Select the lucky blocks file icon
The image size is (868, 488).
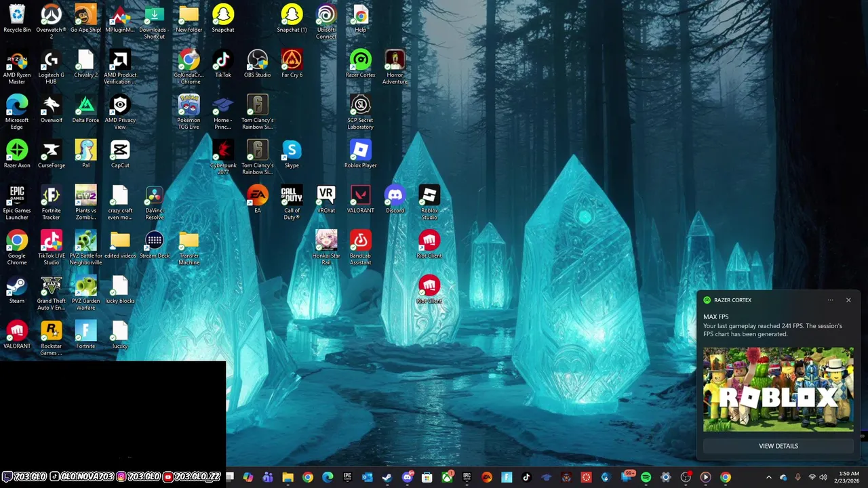tap(120, 289)
